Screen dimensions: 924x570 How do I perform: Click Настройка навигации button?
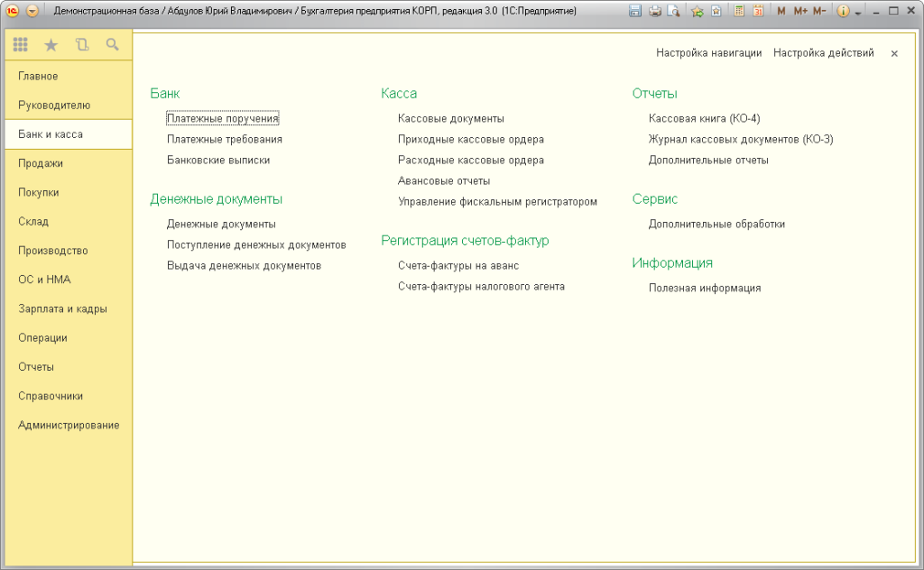click(x=709, y=53)
